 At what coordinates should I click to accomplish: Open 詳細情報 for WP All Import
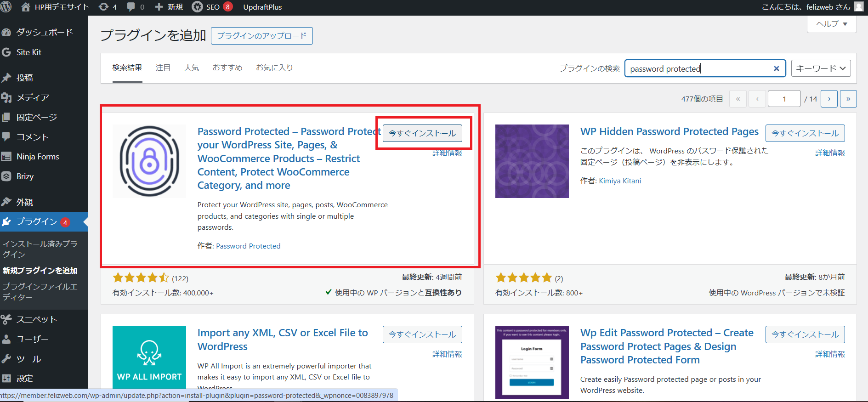click(x=447, y=354)
